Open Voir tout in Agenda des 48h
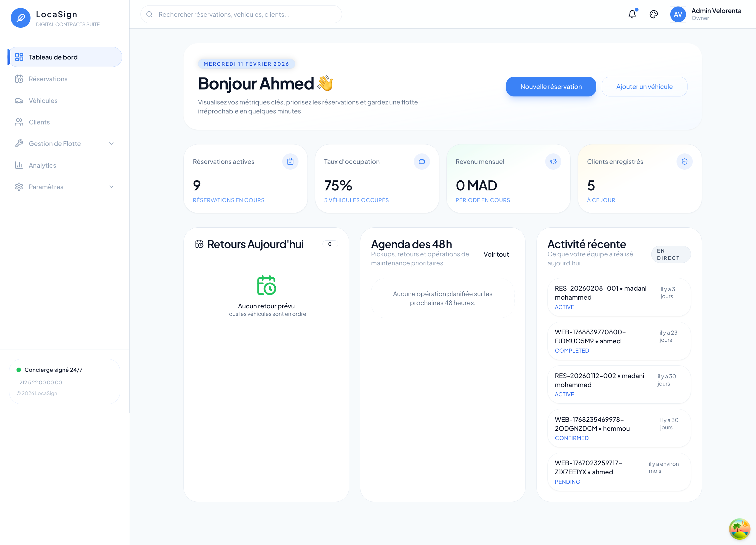 pos(496,254)
